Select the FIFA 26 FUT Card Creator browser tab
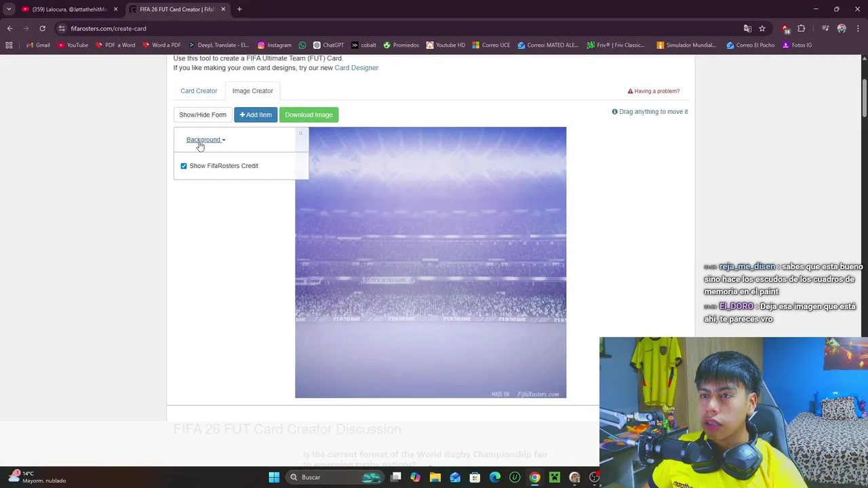Screen dimensions: 868x488 pos(177,9)
